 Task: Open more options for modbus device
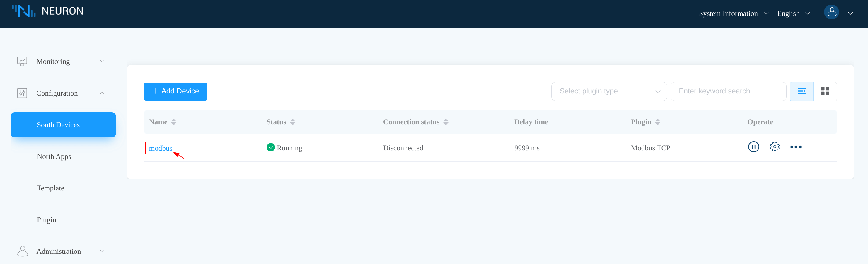coord(796,147)
